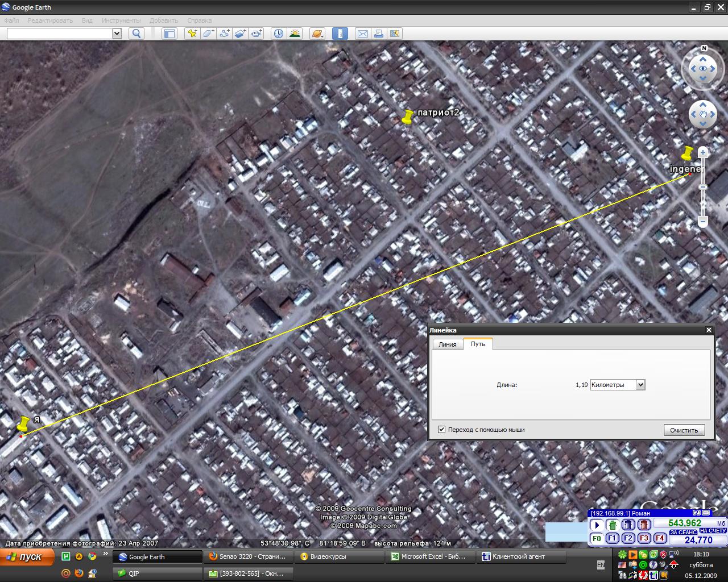
Task: Launch Chrome from quick launch
Action: pyautogui.click(x=92, y=557)
